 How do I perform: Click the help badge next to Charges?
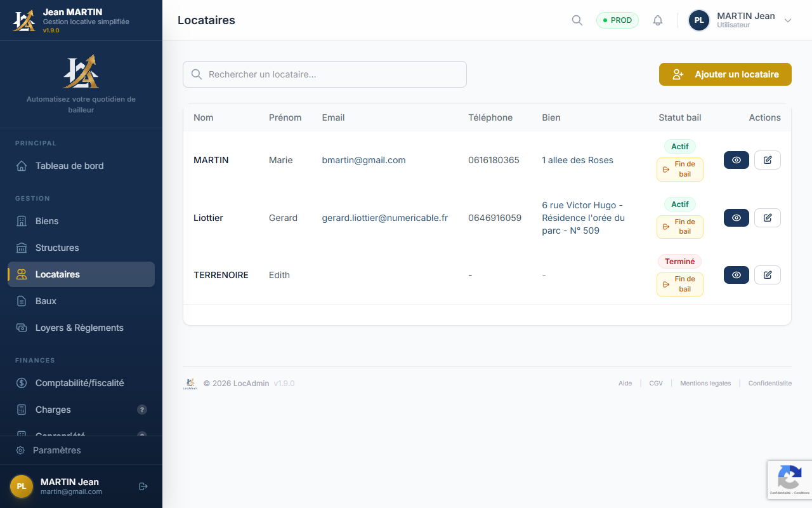click(x=142, y=410)
